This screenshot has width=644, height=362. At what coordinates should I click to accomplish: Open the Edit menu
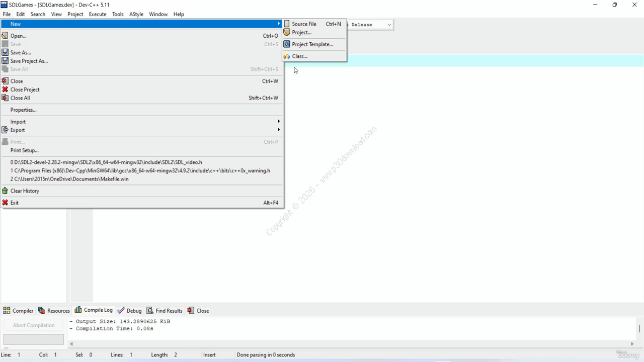tap(21, 14)
